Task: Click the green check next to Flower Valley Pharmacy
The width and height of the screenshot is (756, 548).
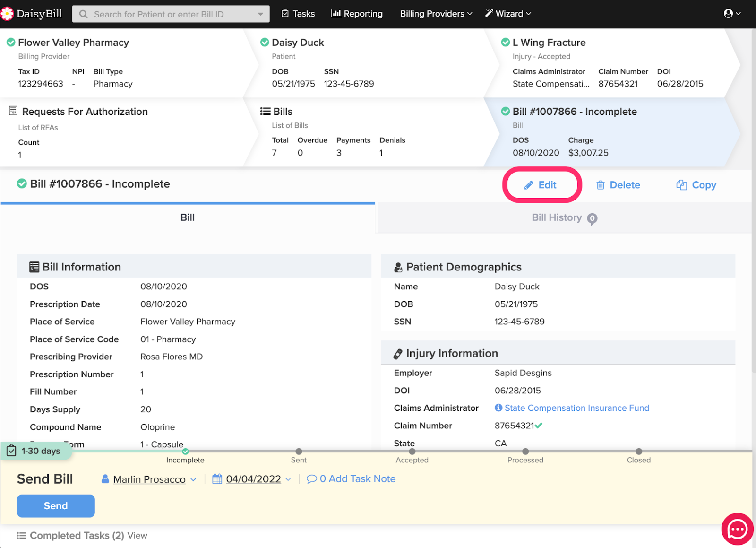Action: (x=10, y=43)
